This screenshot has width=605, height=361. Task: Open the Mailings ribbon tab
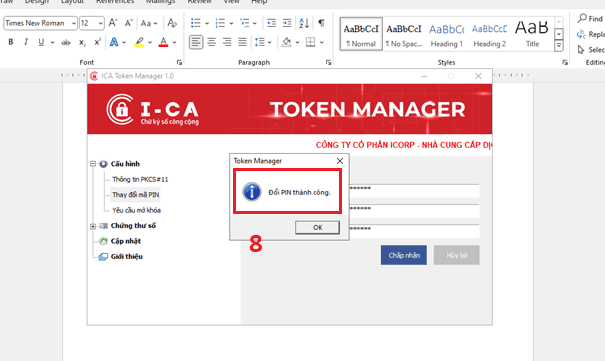click(x=161, y=2)
